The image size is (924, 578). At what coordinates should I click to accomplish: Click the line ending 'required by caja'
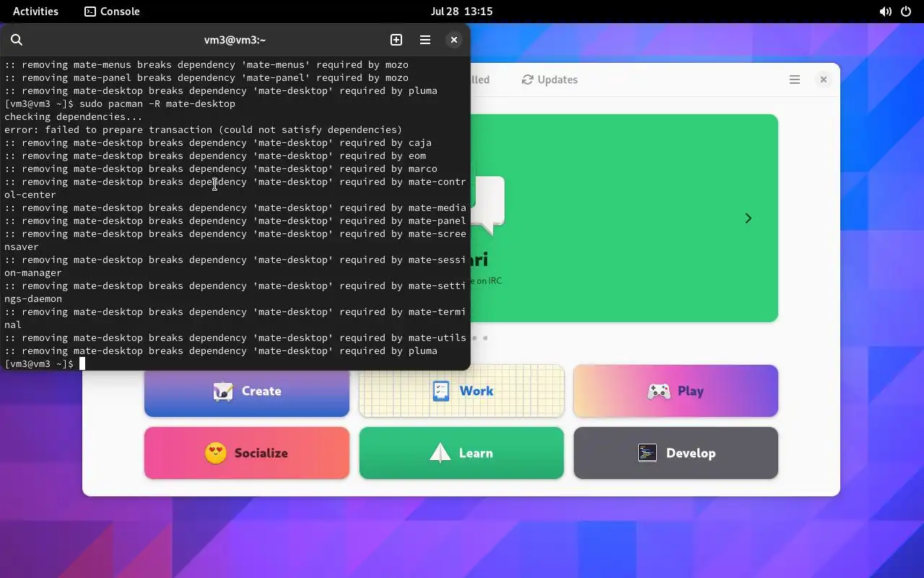coord(218,142)
